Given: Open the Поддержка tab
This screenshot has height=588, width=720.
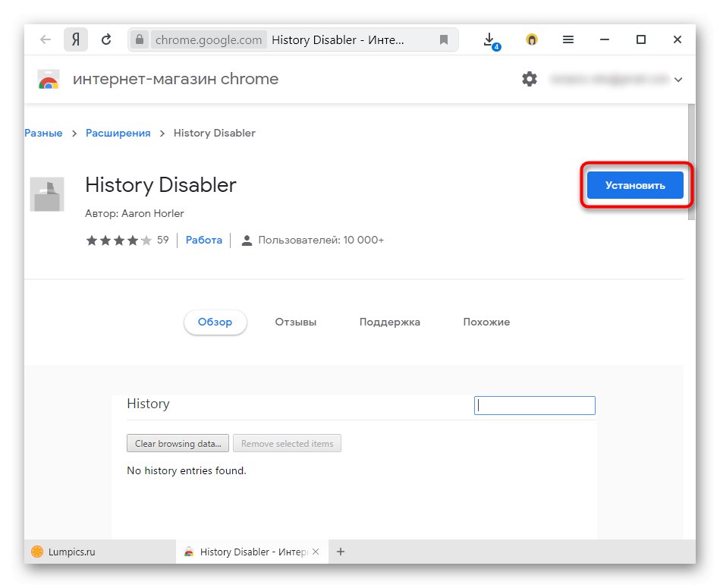Looking at the screenshot, I should tap(390, 322).
